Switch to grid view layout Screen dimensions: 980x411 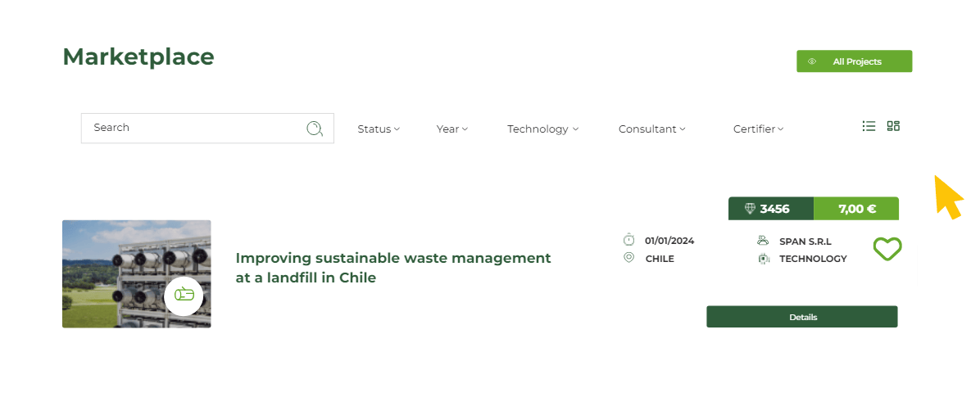coord(893,126)
